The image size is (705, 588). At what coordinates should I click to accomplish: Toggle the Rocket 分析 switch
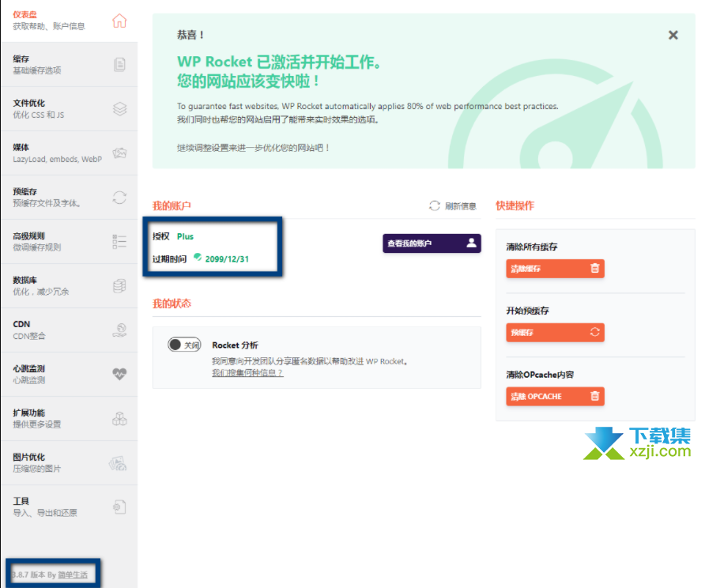tap(184, 345)
